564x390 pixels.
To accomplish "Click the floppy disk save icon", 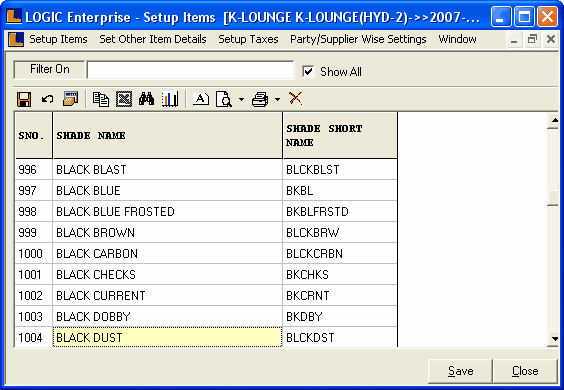I will [24, 99].
